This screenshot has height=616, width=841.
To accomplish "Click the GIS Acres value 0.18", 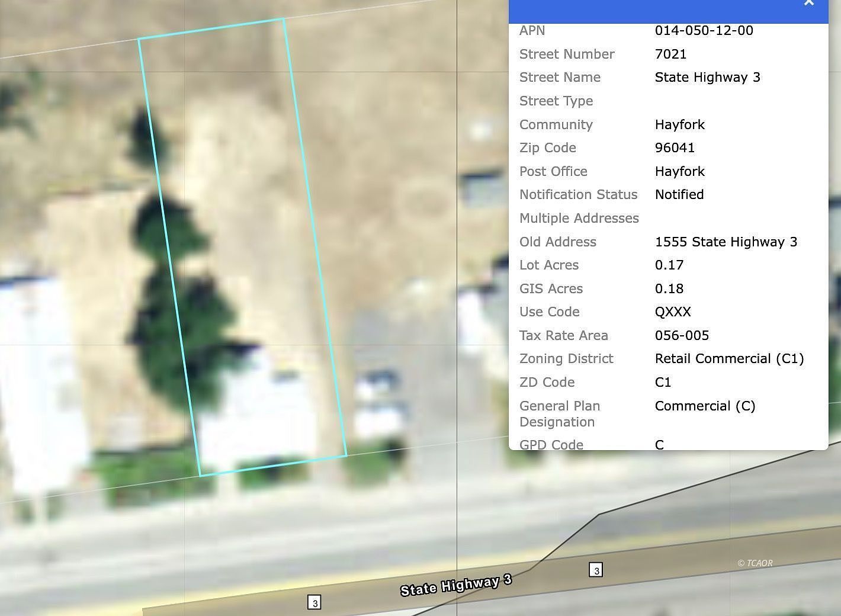I will (669, 289).
